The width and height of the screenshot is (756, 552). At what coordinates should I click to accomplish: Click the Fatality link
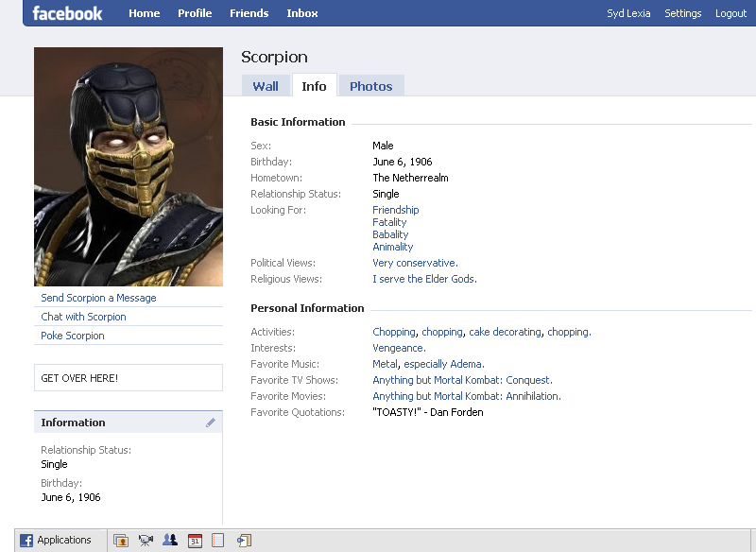pyautogui.click(x=389, y=222)
